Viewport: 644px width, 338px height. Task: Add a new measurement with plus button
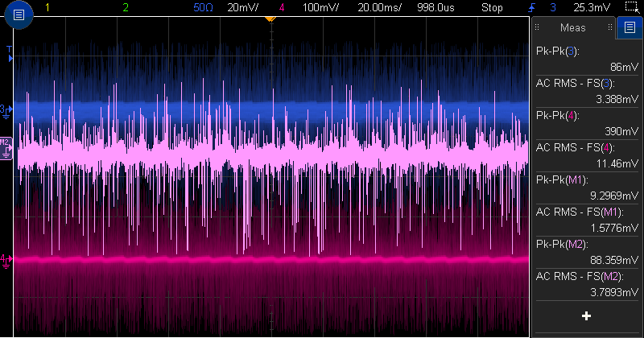[x=587, y=315]
